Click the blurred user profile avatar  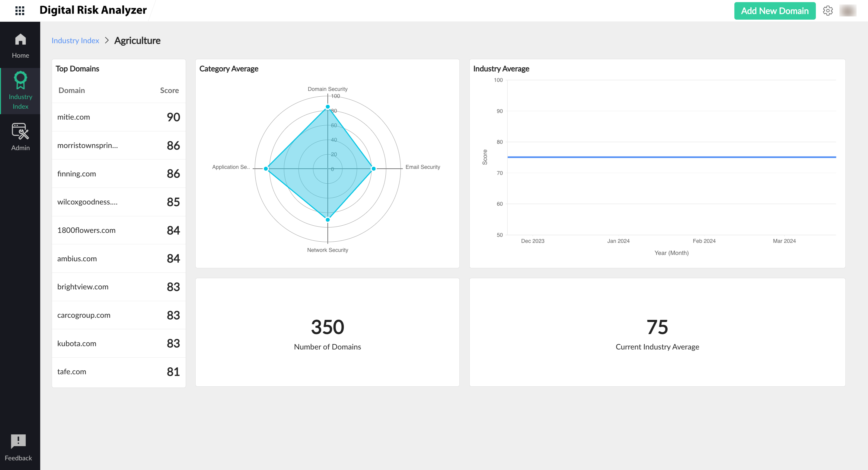point(847,11)
